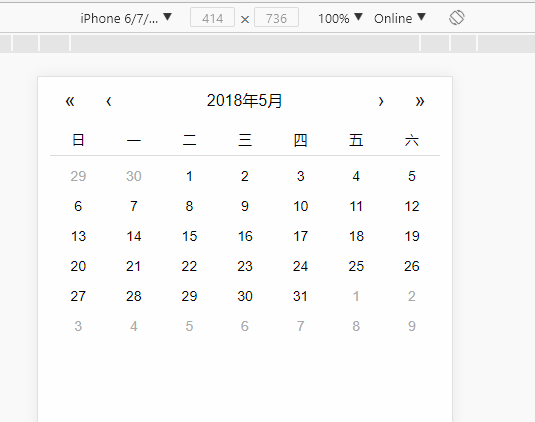Choose black May 8 in the second row
This screenshot has width=535, height=422.
click(189, 206)
